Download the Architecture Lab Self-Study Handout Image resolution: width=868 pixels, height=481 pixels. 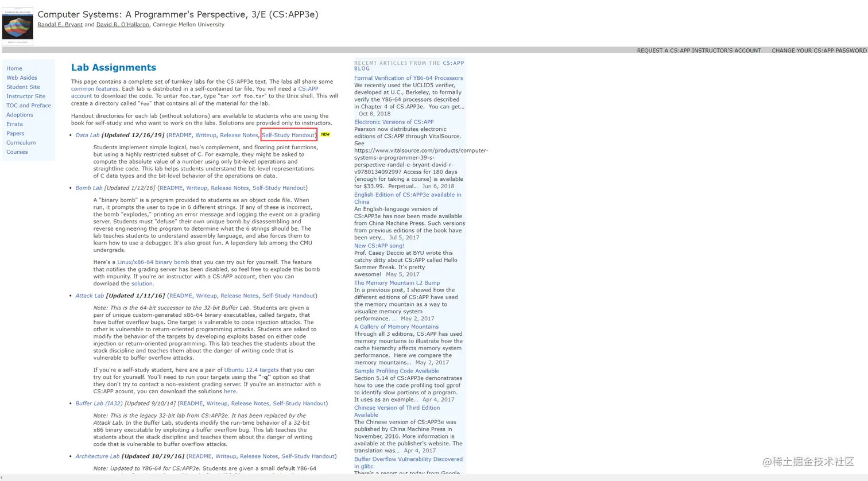[308, 456]
